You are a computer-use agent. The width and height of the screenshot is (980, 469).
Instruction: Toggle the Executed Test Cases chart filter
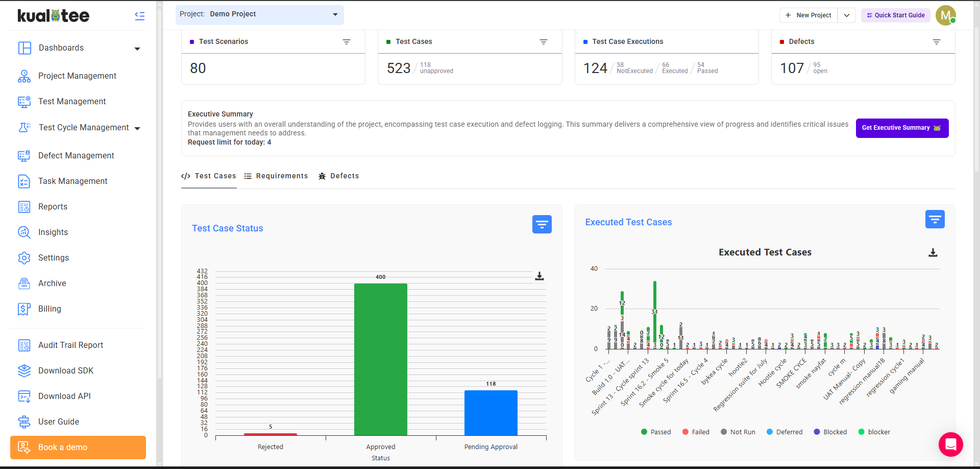click(x=935, y=219)
